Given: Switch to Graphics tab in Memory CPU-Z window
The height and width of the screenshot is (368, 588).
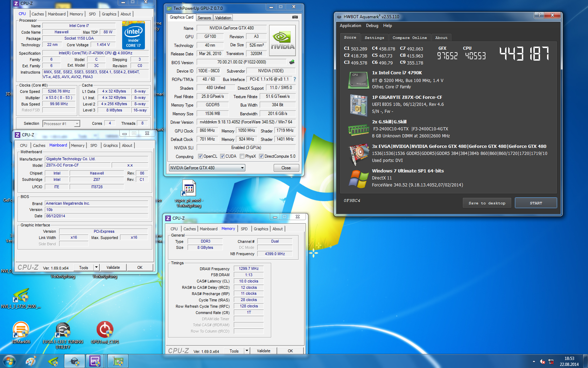Looking at the screenshot, I should coord(261,229).
